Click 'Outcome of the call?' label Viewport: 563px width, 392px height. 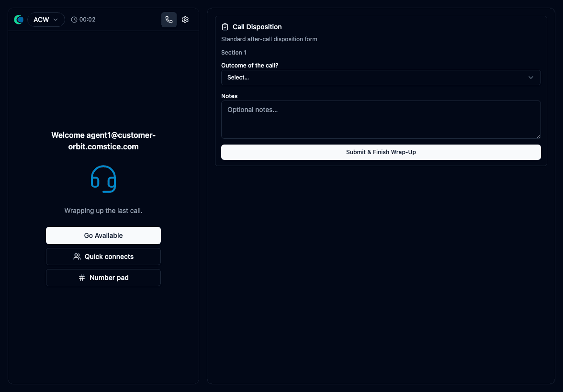tap(250, 65)
